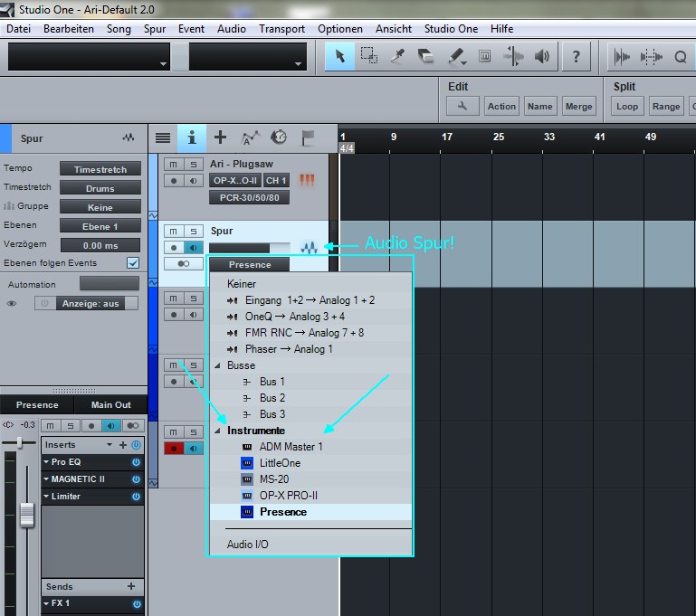This screenshot has width=696, height=616.
Task: Click the Action button
Action: tap(501, 107)
